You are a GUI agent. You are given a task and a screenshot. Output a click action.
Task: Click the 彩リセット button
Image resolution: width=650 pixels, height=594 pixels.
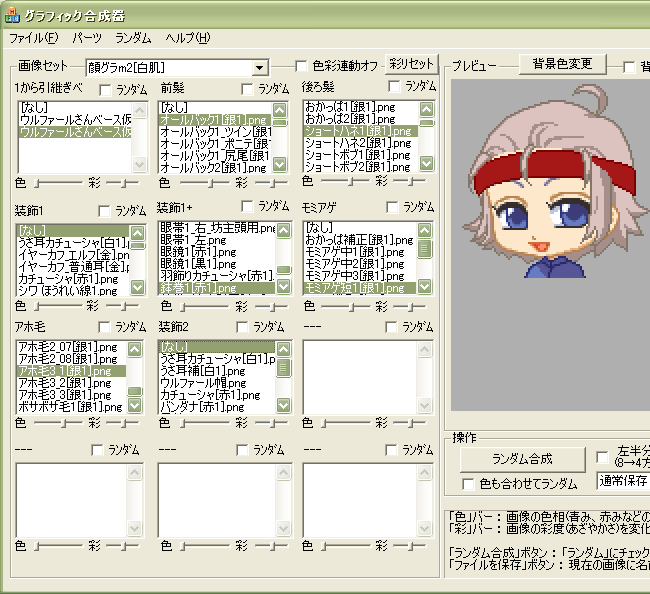[x=411, y=64]
